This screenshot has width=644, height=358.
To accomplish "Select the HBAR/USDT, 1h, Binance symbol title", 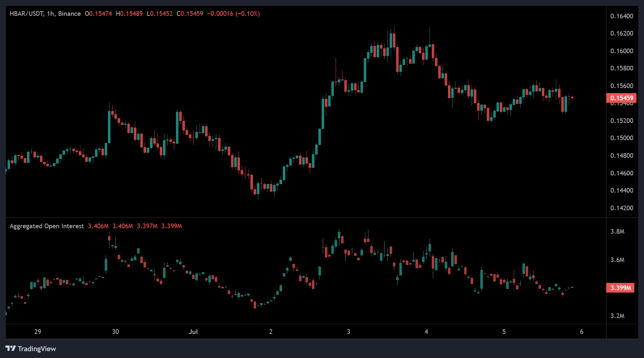I will tap(45, 14).
